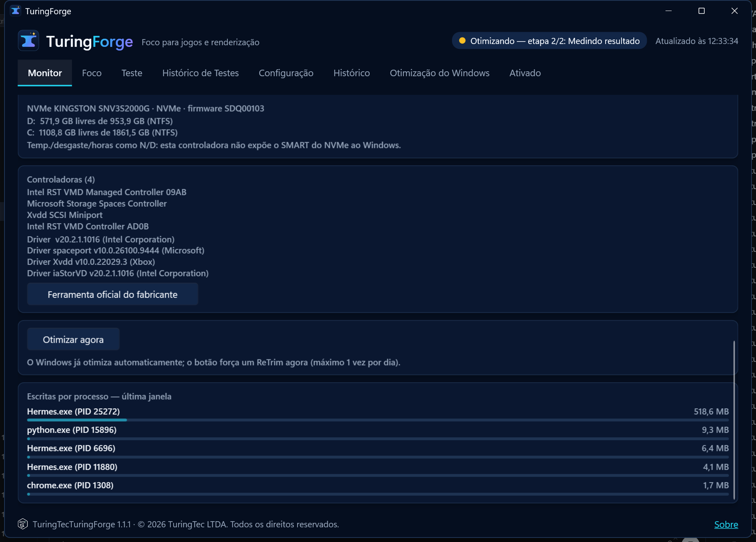This screenshot has width=756, height=542.
Task: Click the D: 571,9 GB livres line
Action: point(100,121)
